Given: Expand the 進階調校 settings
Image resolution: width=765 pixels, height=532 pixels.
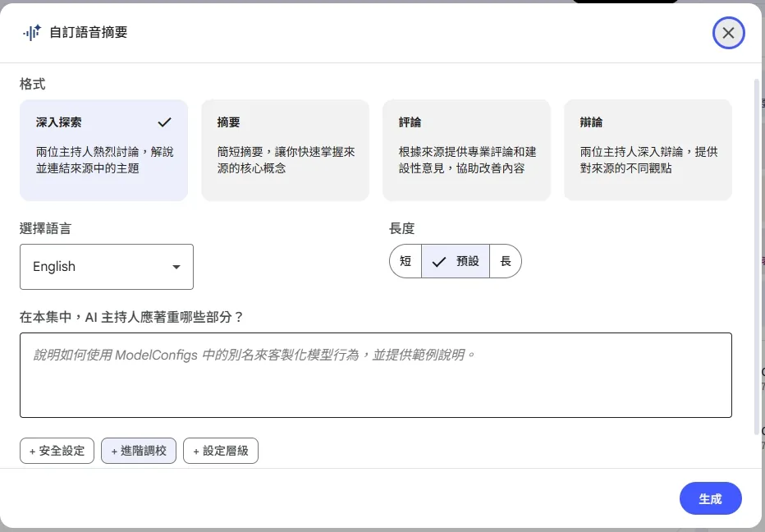Looking at the screenshot, I should (x=138, y=451).
